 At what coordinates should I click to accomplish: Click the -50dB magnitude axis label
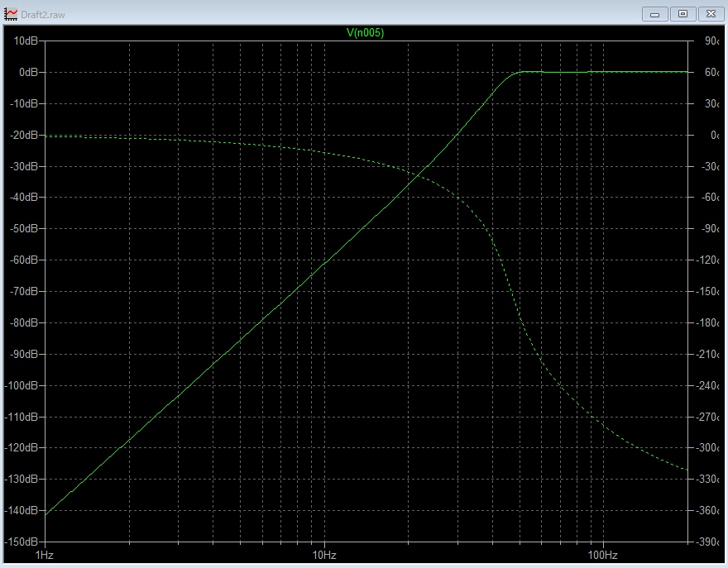pos(24,229)
